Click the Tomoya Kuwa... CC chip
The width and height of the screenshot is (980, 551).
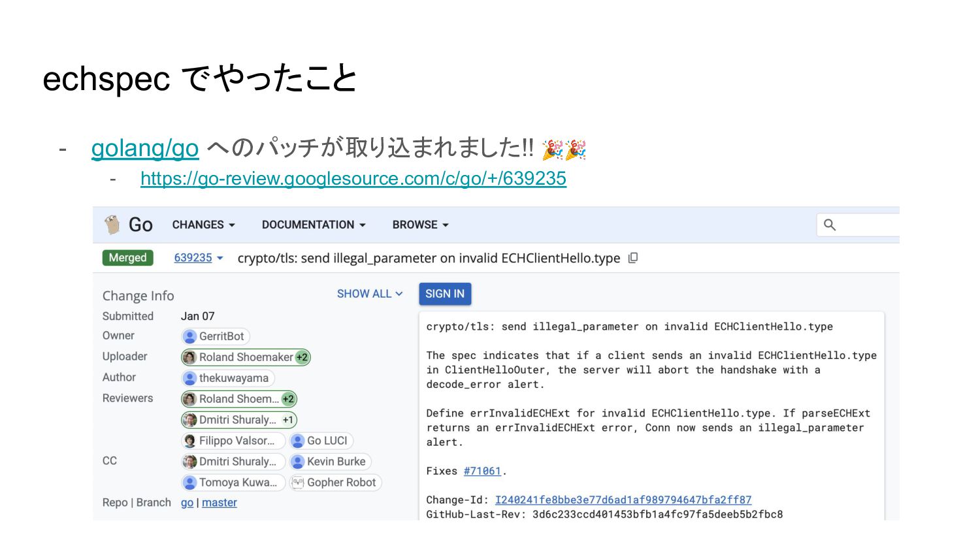233,482
